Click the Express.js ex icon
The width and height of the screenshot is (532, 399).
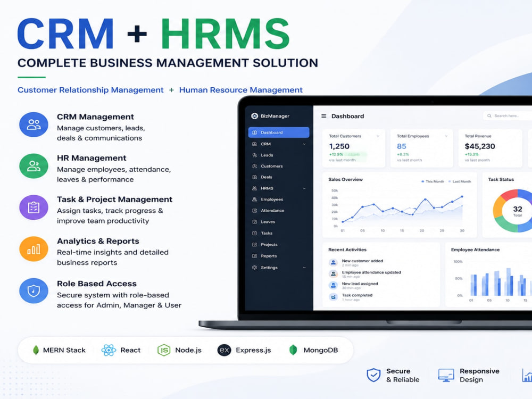point(225,350)
